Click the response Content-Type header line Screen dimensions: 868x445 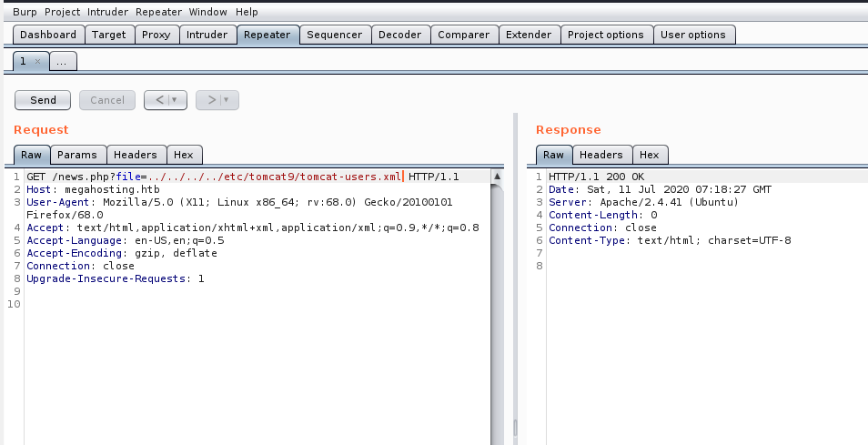pos(670,241)
